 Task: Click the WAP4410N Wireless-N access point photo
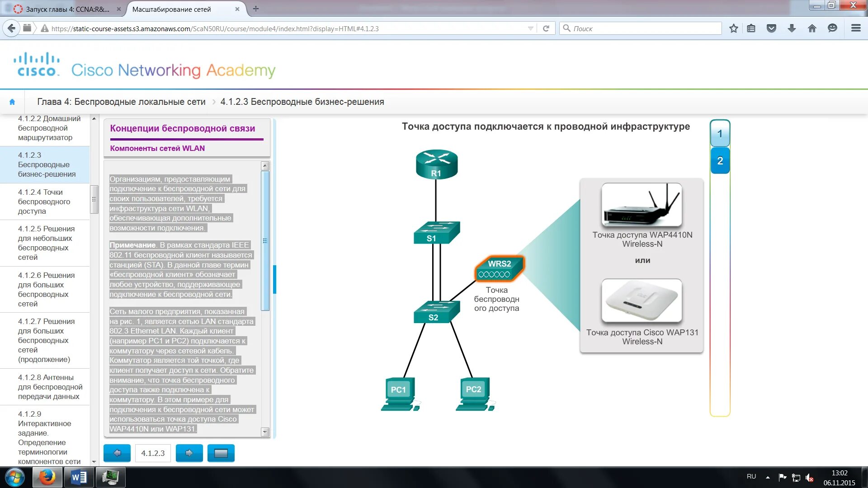[642, 204]
